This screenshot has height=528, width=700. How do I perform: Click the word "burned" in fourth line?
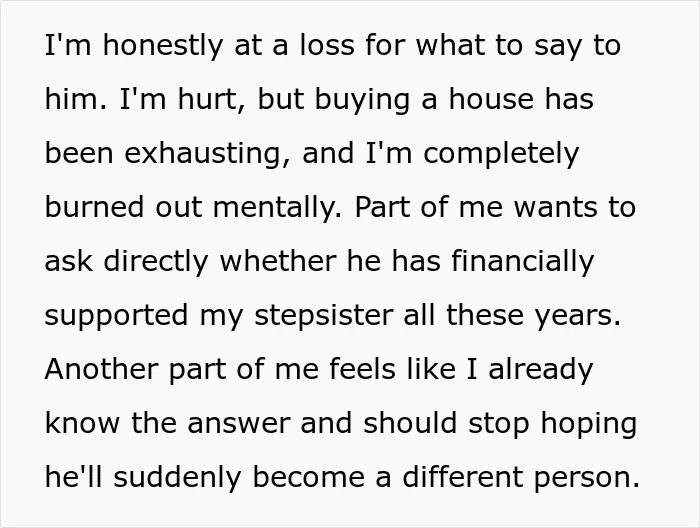(94, 208)
